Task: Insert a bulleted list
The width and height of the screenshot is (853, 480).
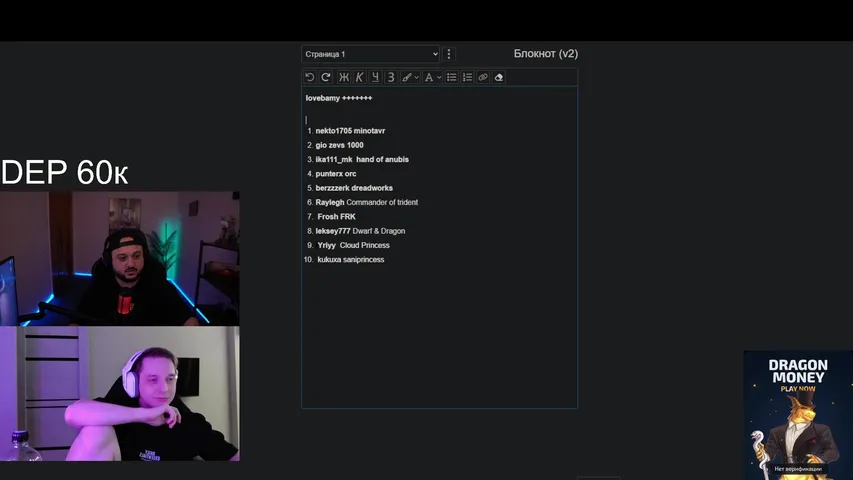Action: click(452, 77)
